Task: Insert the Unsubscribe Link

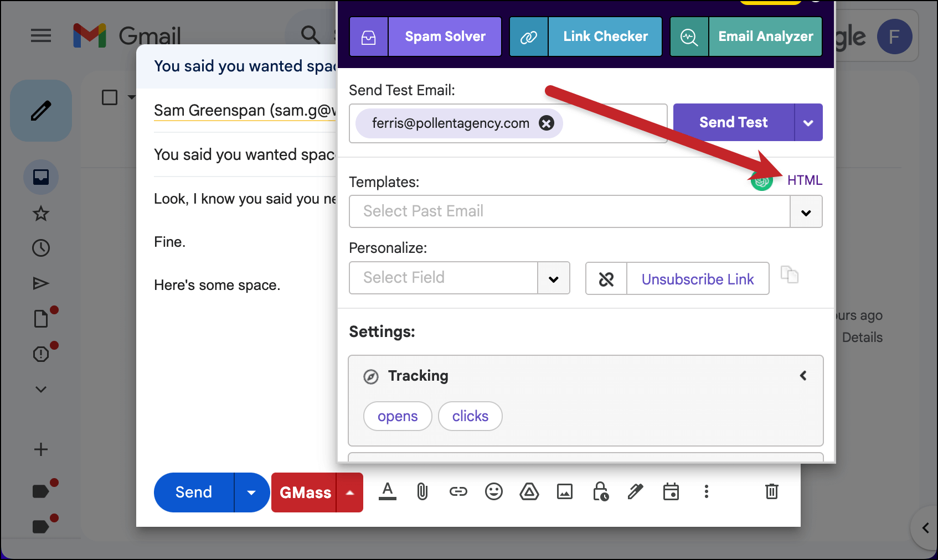Action: (698, 279)
